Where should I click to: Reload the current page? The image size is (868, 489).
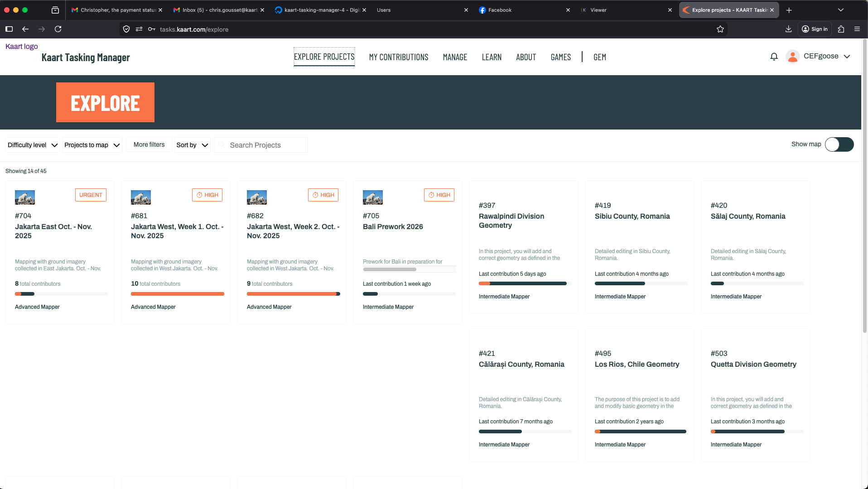click(x=58, y=29)
